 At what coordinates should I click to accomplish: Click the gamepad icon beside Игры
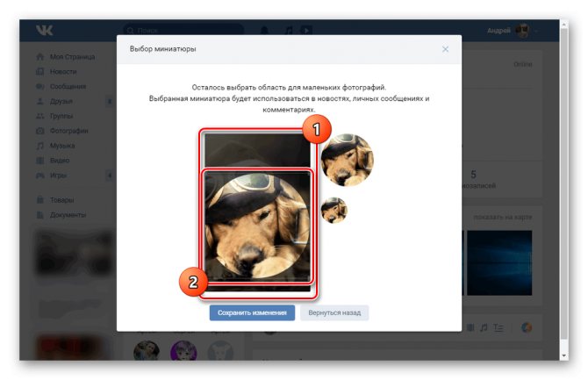(x=40, y=176)
